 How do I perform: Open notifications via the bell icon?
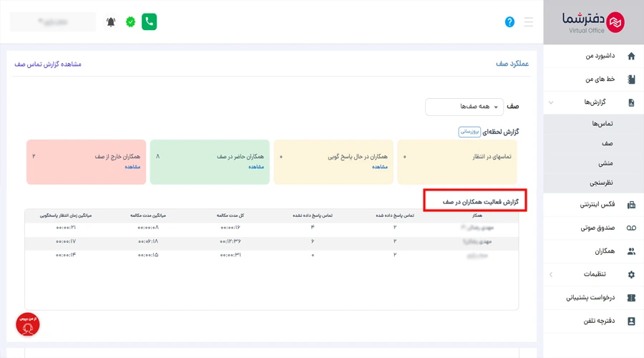[x=111, y=21]
